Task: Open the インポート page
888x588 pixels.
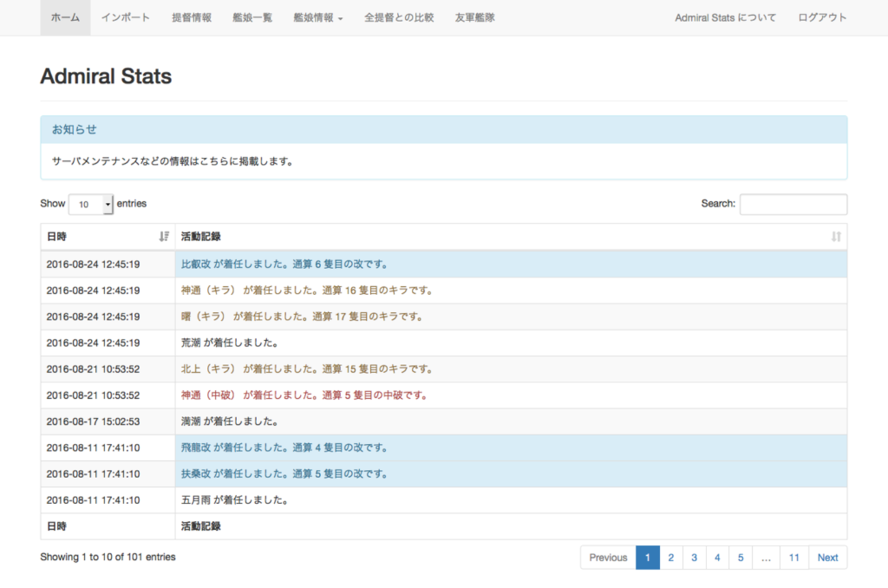Action: coord(126,18)
